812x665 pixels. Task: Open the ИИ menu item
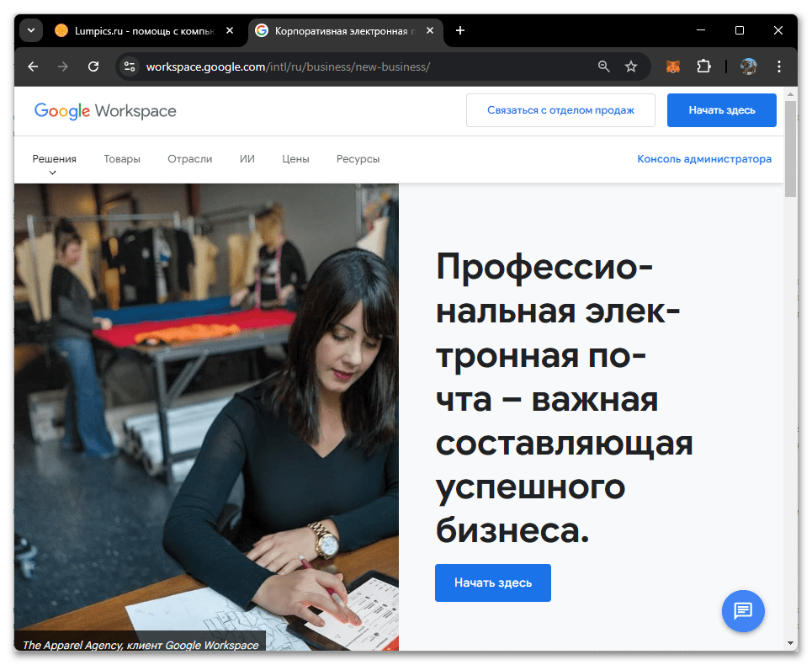coord(247,159)
